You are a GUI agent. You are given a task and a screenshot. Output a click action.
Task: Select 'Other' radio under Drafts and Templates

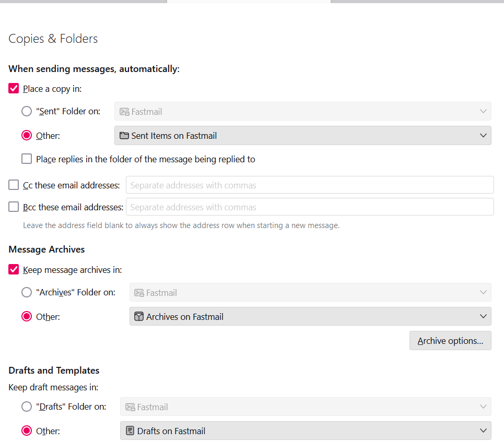[27, 431]
